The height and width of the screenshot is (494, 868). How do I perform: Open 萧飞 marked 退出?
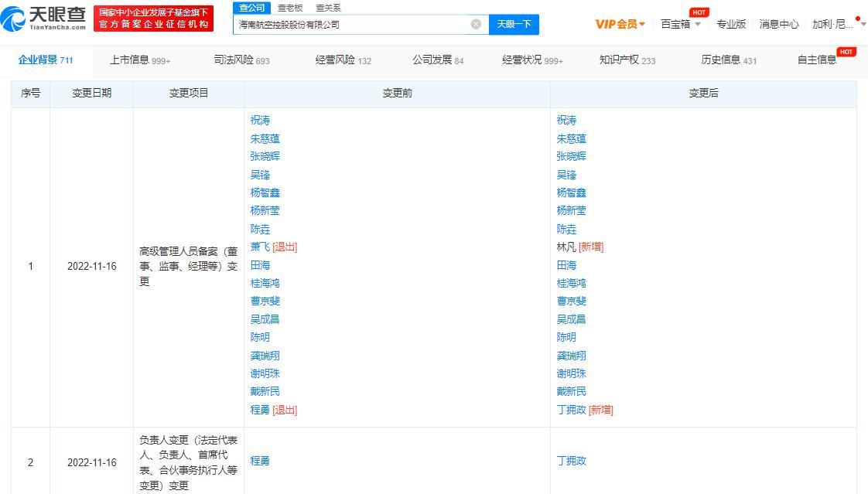(260, 247)
